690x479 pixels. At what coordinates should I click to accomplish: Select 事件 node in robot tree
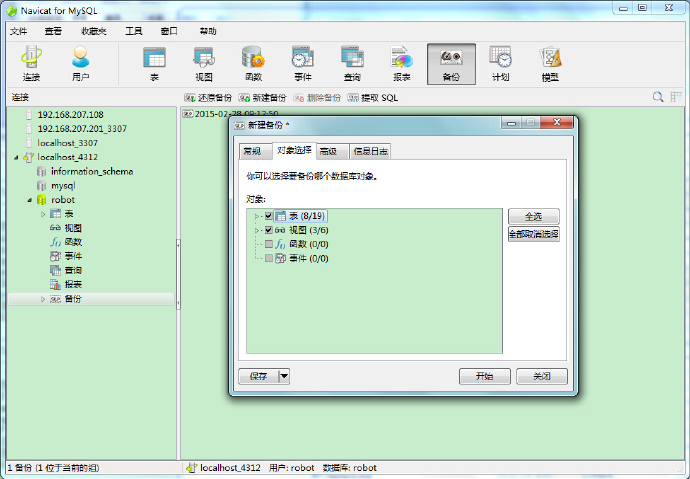pos(73,256)
